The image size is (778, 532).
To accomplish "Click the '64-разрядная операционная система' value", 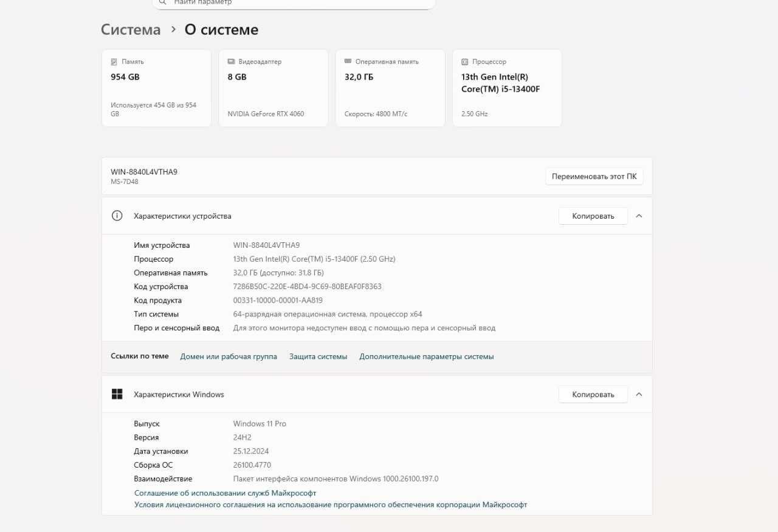I will point(328,315).
